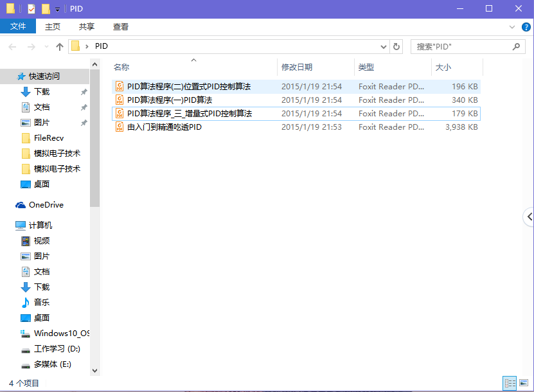
Task: Open recent locations dropdown arrow
Action: (x=47, y=47)
